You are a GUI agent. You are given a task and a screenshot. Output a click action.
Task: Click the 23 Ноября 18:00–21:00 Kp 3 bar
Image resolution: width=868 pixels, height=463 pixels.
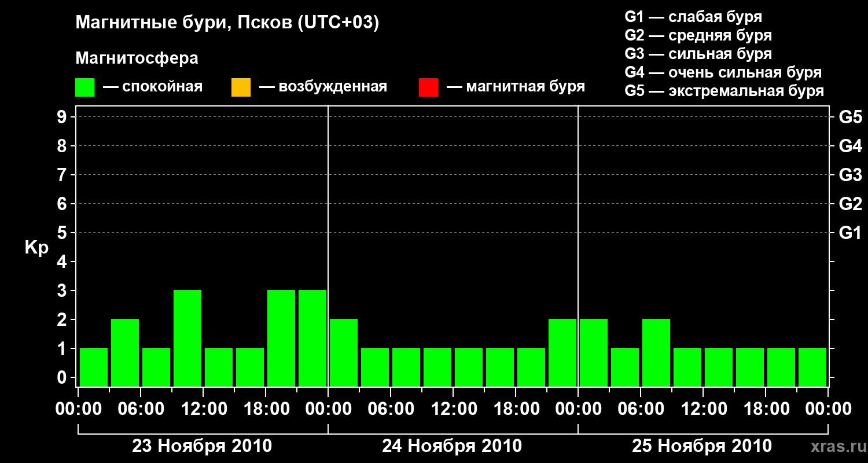pos(281,338)
